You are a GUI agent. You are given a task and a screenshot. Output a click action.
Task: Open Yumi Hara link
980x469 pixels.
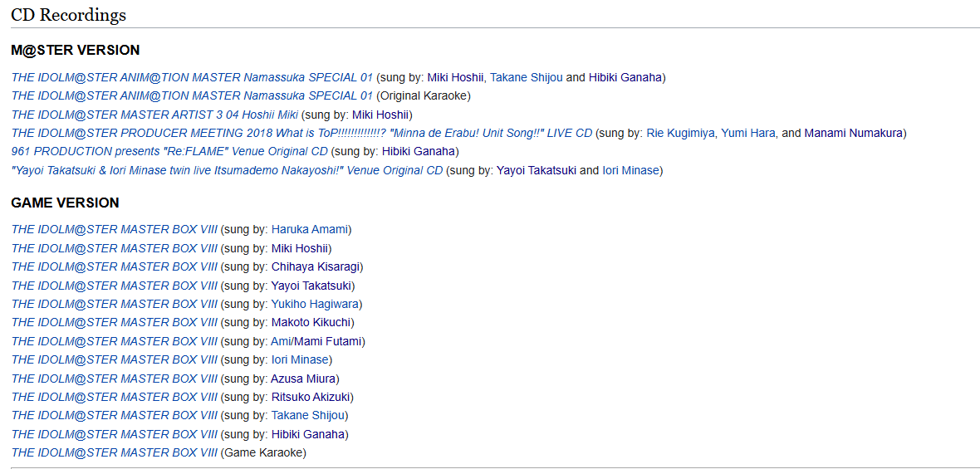pos(748,133)
